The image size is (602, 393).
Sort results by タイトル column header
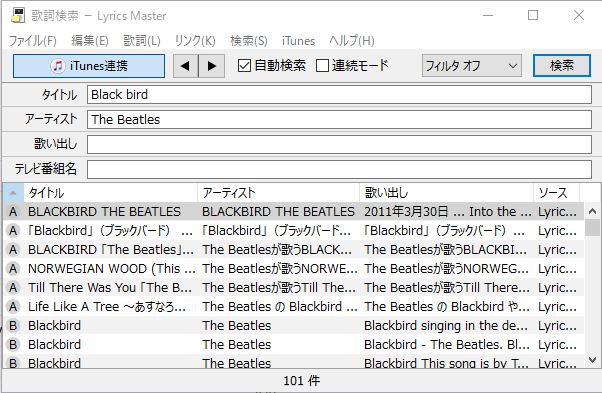tap(111, 193)
